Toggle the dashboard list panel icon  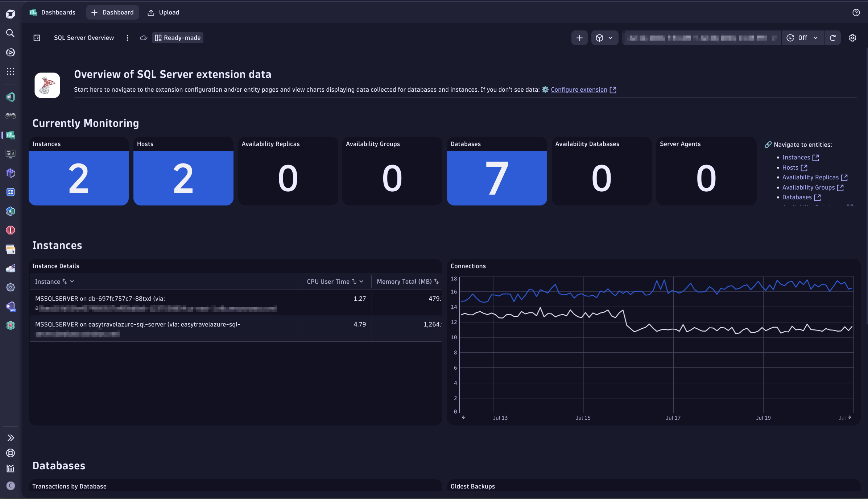[37, 38]
